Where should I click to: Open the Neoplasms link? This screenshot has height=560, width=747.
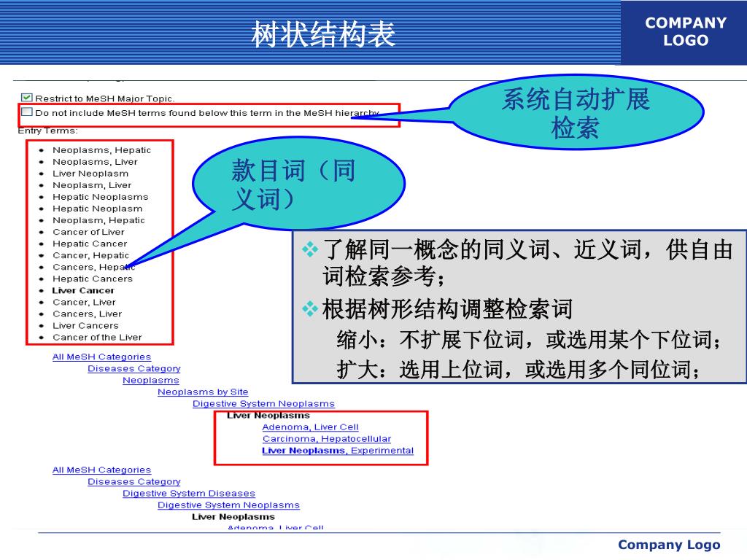point(150,380)
